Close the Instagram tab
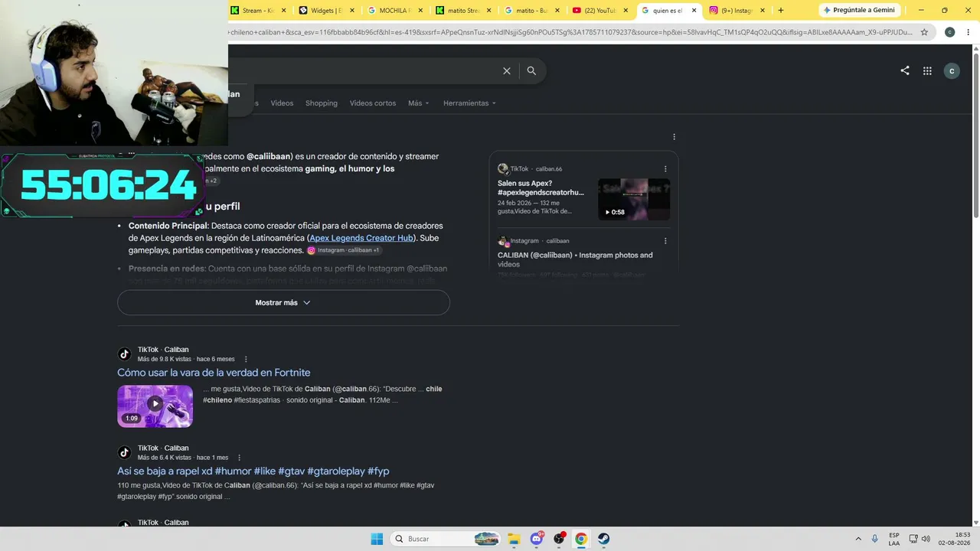Viewport: 980px width, 551px height. point(762,11)
